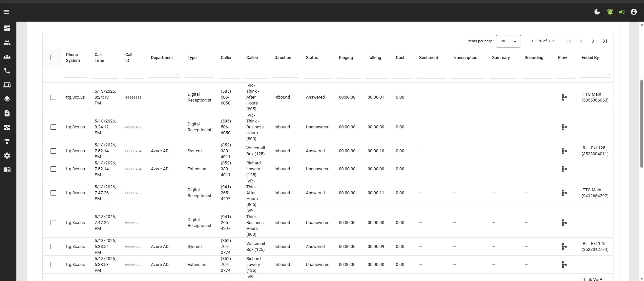This screenshot has height=281, width=644.
Task: Click ":RL - Ext 125 (3523304011)" cell
Action: click(595, 151)
